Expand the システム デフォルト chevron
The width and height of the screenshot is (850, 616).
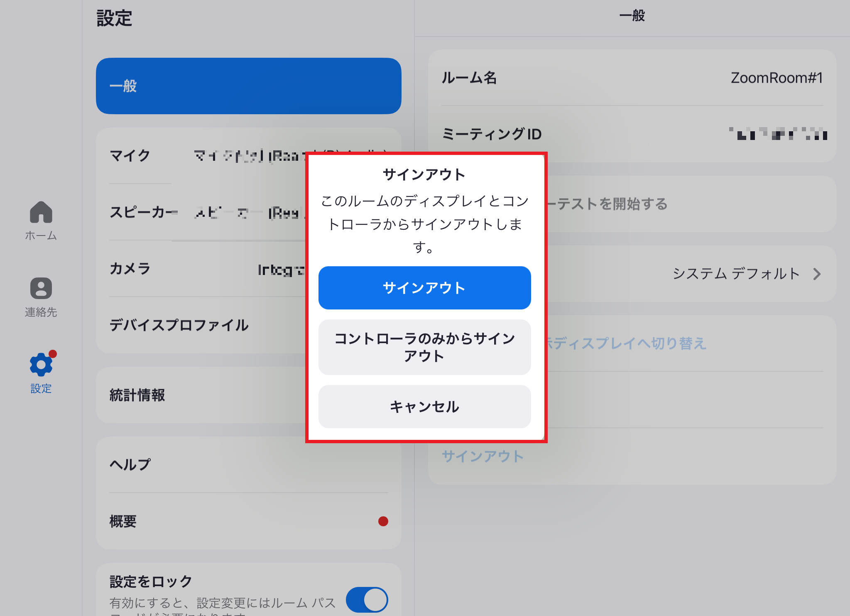click(x=817, y=274)
